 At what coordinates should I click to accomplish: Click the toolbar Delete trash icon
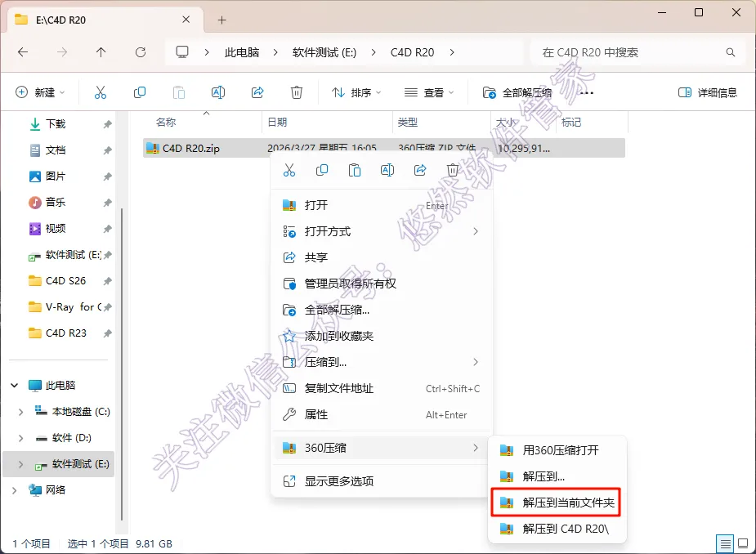(x=297, y=92)
